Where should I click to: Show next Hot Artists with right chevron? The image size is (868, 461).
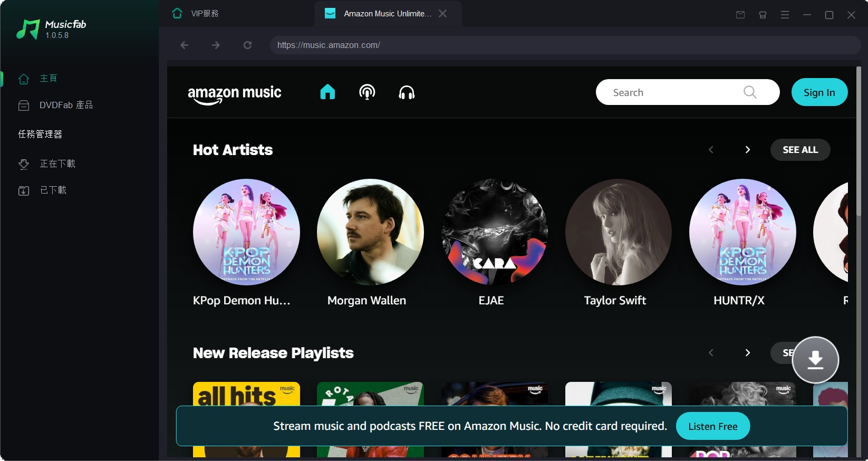tap(747, 150)
